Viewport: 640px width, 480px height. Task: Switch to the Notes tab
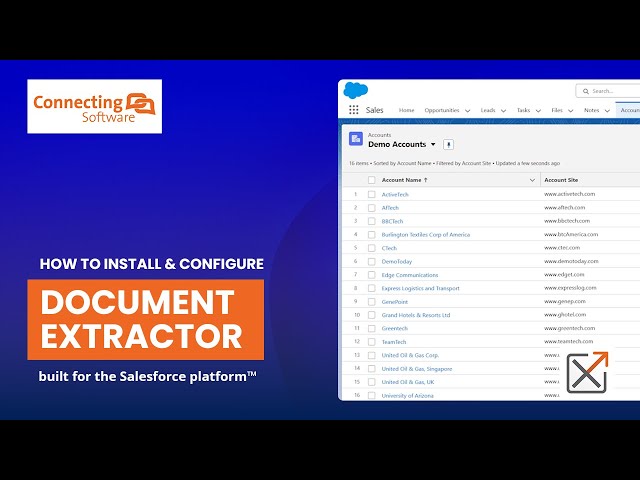click(x=591, y=110)
